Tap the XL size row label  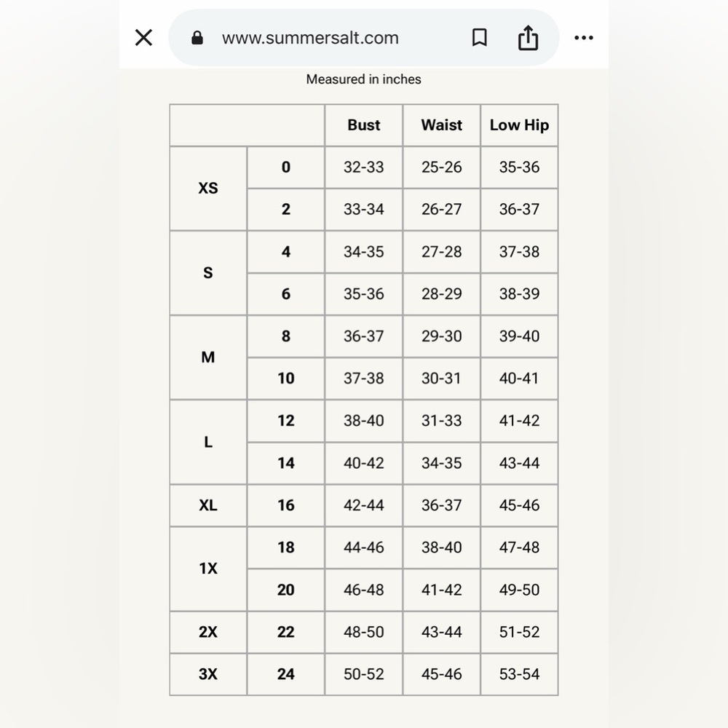208,505
